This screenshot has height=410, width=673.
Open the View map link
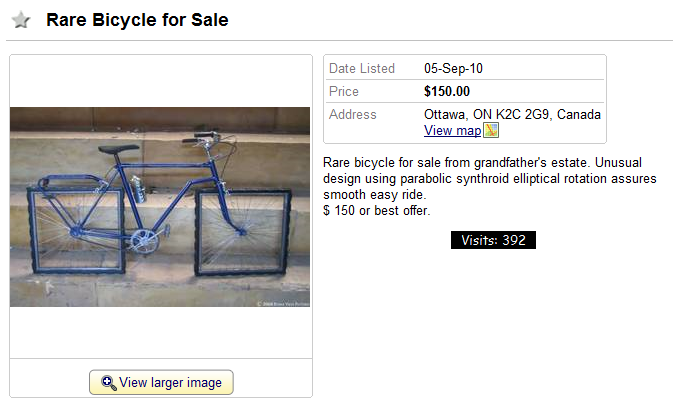coord(452,131)
